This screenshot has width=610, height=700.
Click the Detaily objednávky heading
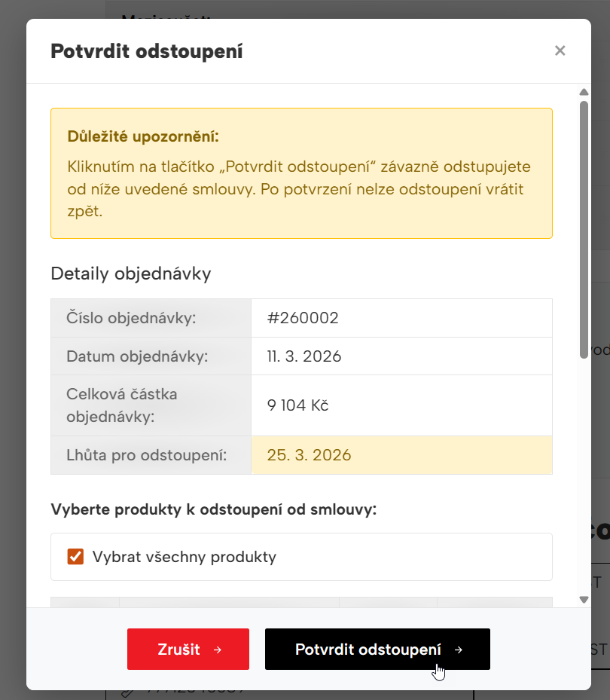(x=131, y=274)
